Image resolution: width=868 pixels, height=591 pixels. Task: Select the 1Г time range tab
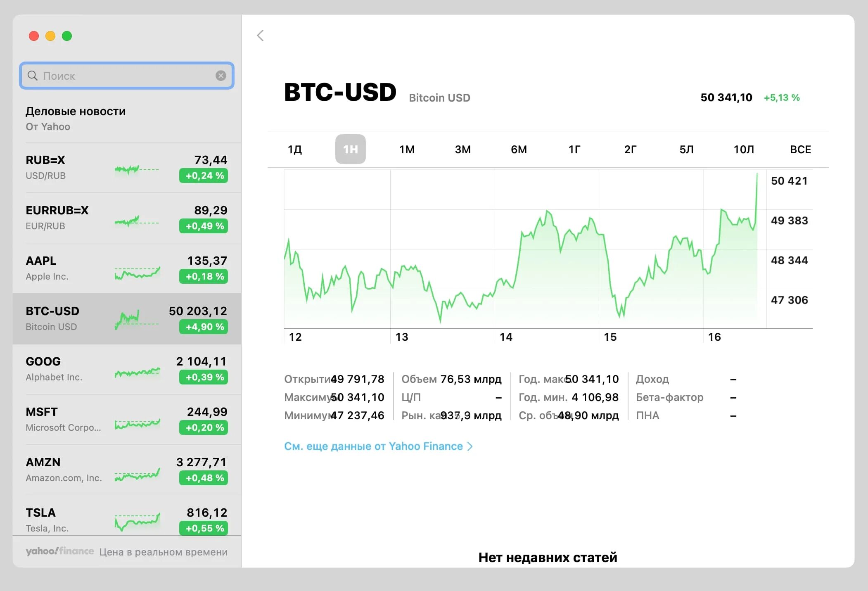coord(574,150)
